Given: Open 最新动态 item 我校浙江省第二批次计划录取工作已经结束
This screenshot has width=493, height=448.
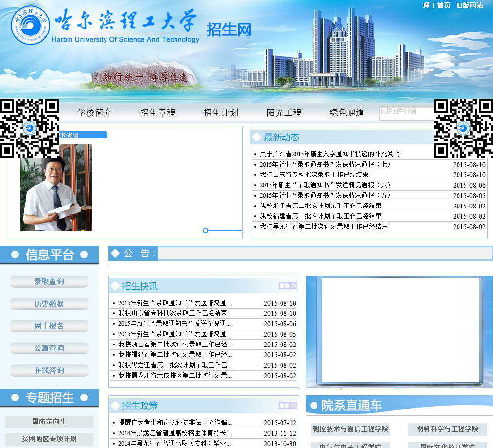Looking at the screenshot, I should [320, 206].
